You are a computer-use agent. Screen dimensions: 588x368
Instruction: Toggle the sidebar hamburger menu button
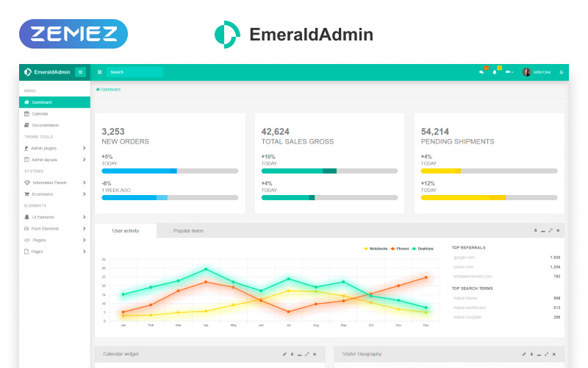pos(80,72)
